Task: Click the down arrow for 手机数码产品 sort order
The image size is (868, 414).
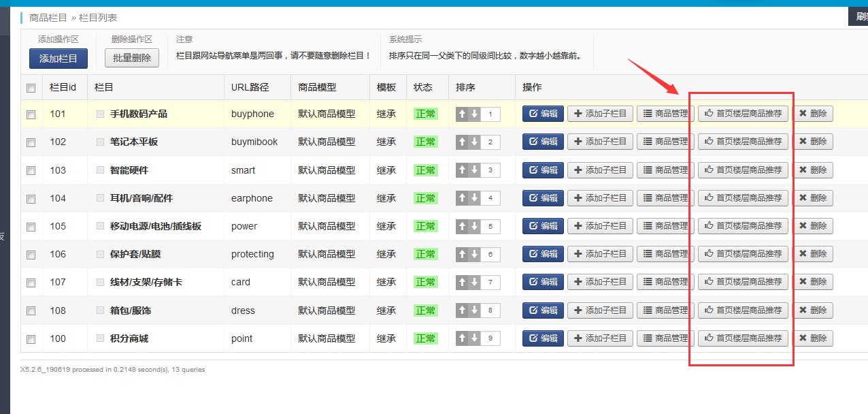Action: (x=474, y=114)
